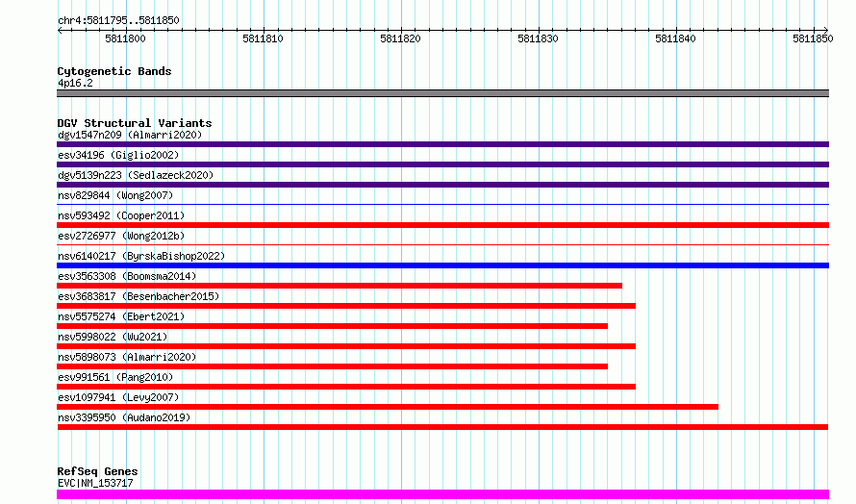
Task: Select variant label esv2726977 (Wong2012b)
Action: (x=121, y=236)
